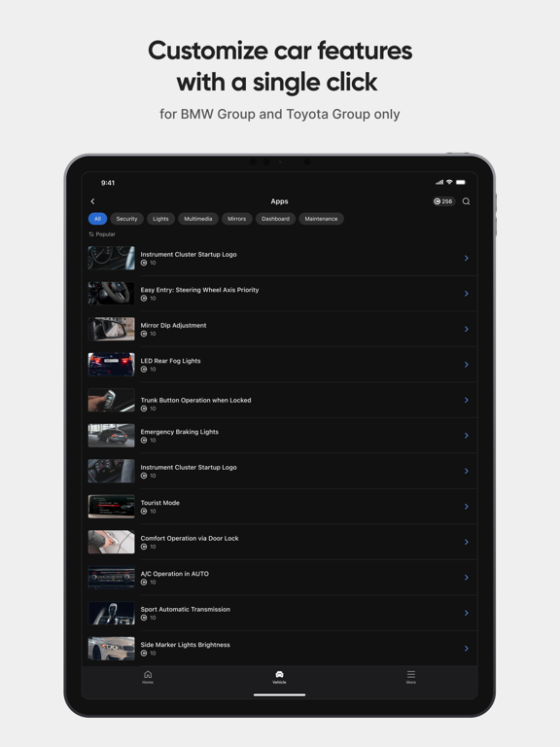The width and height of the screenshot is (560, 747).
Task: Tap the credit coin icon under LED Rear Fog Lights
Action: 144,370
